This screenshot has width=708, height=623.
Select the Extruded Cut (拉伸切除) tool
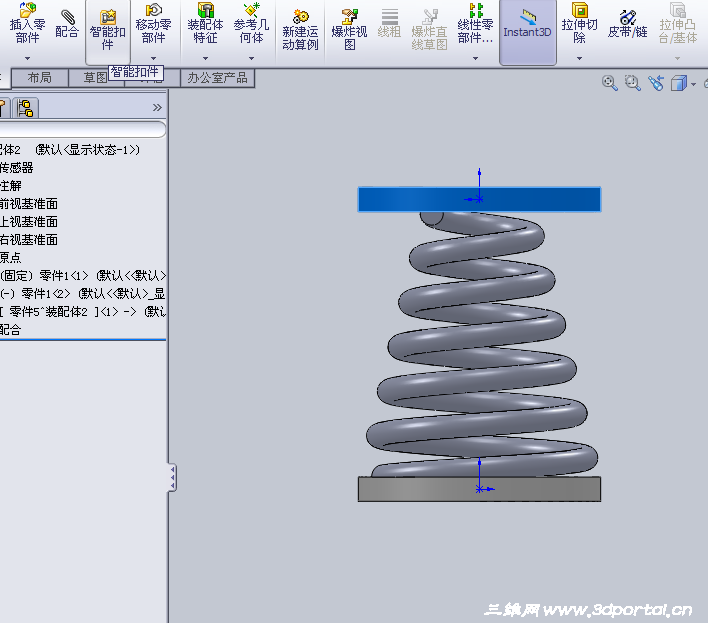(579, 23)
